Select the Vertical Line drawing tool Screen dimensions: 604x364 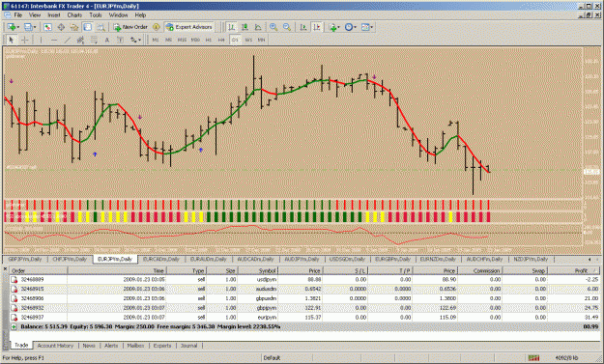point(41,40)
